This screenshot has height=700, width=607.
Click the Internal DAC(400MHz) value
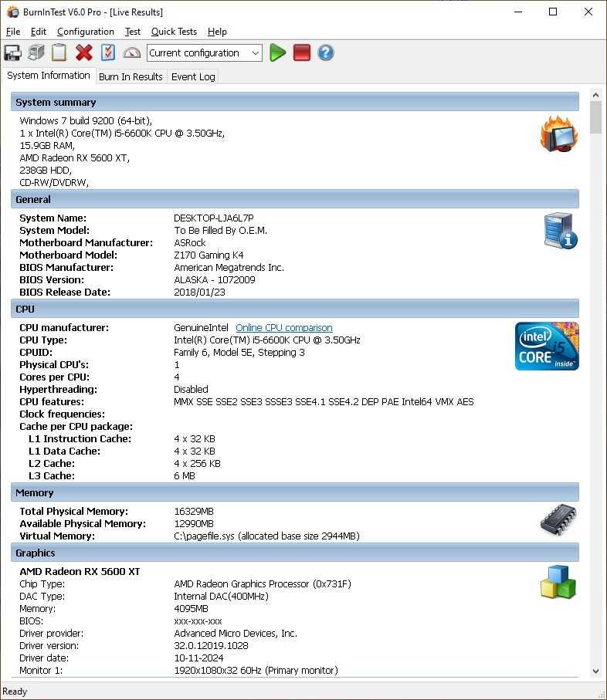pos(221,596)
